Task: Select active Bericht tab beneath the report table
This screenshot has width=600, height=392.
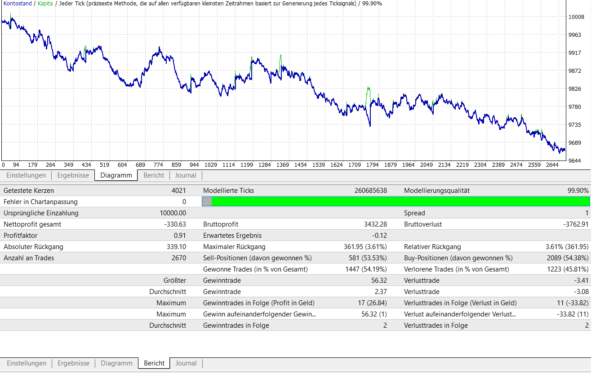Action: click(x=154, y=363)
